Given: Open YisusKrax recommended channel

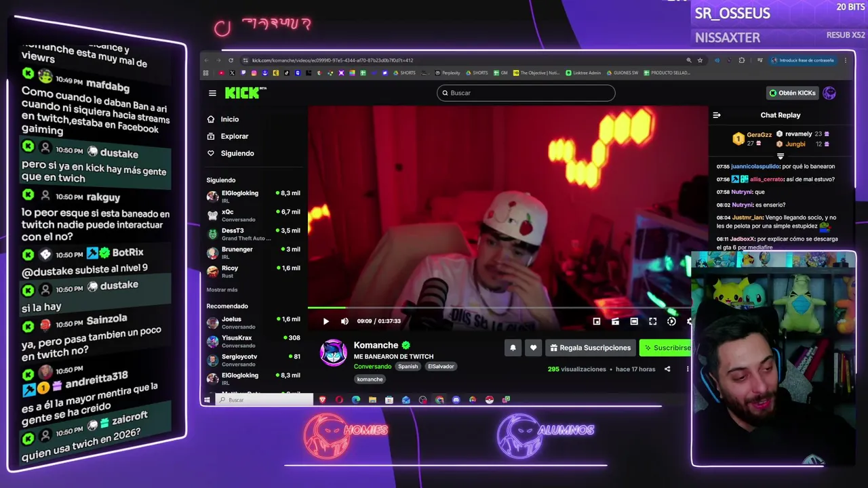Looking at the screenshot, I should (x=253, y=342).
